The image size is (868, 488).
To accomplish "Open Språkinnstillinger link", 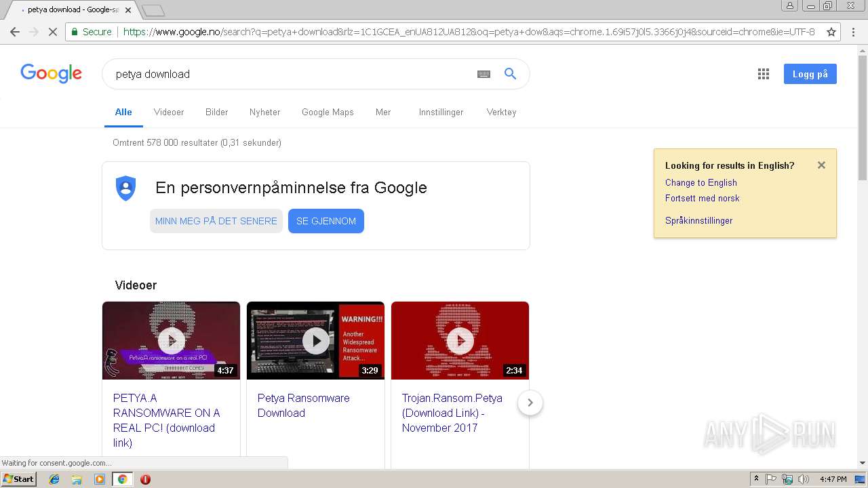I will click(x=699, y=220).
